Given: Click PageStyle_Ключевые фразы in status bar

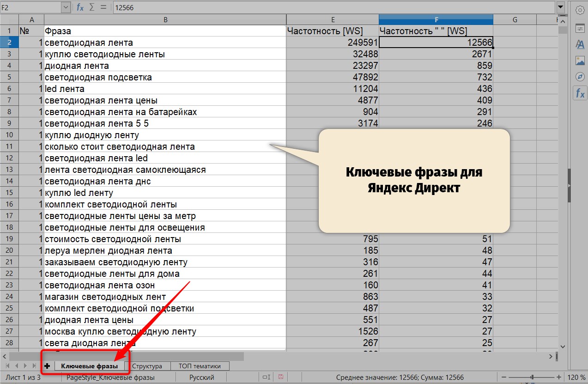Looking at the screenshot, I should [x=110, y=378].
